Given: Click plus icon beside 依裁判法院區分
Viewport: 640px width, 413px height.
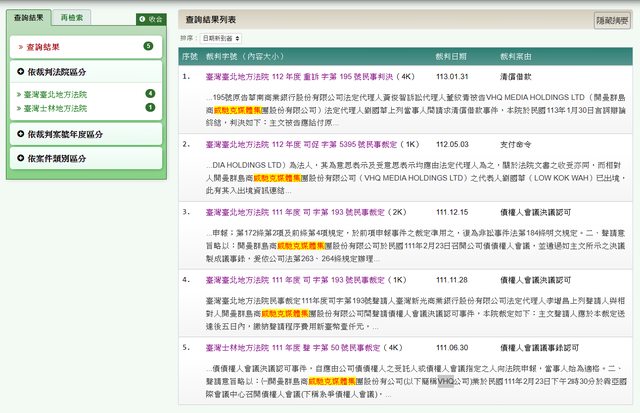Looking at the screenshot, I should 21,72.
